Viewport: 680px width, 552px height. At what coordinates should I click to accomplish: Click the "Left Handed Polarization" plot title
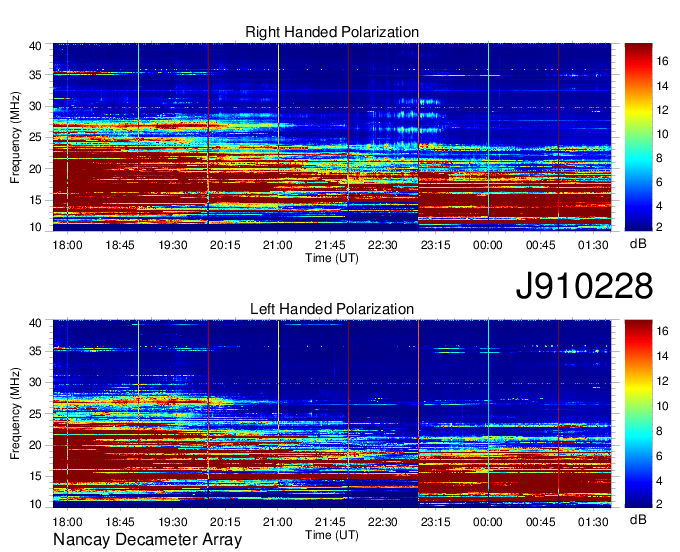coord(332,309)
